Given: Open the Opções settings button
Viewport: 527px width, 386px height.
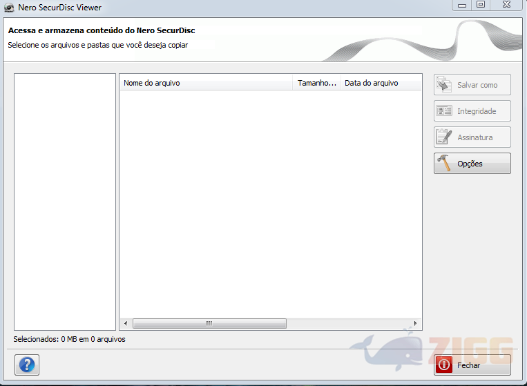Looking at the screenshot, I should click(x=472, y=163).
